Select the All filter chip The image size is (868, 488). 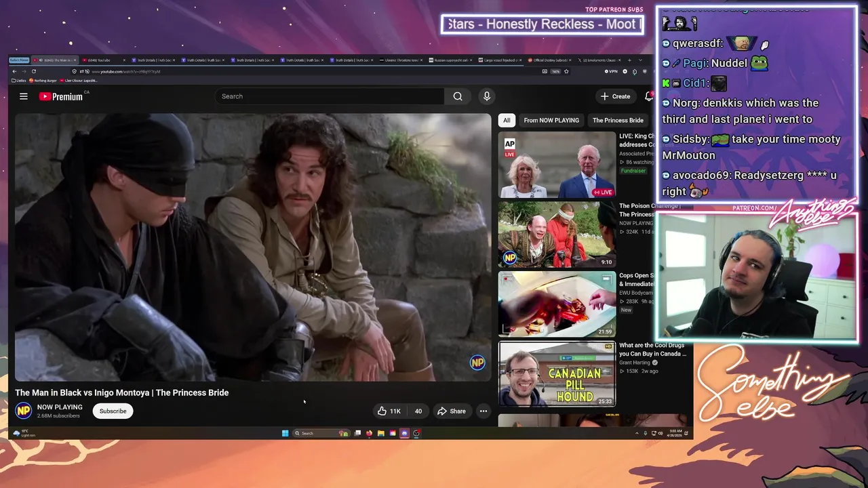pos(507,120)
